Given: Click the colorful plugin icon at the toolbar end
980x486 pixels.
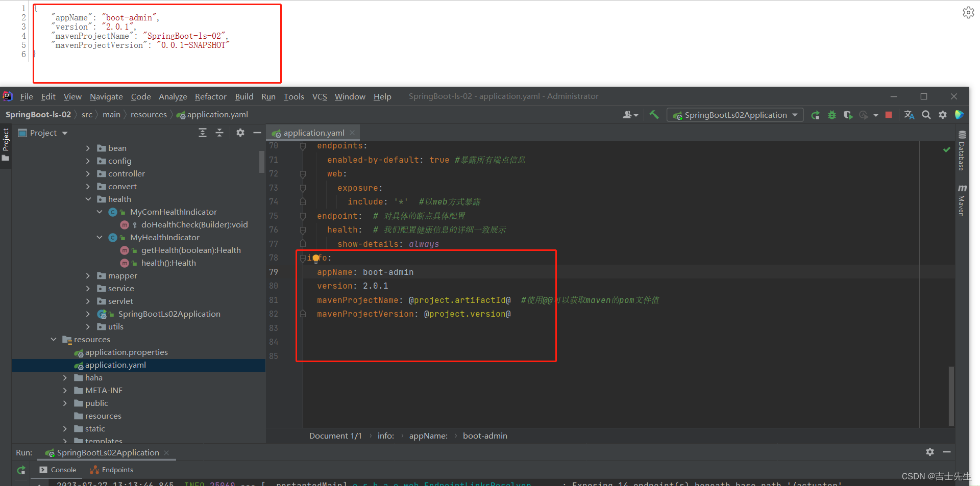Looking at the screenshot, I should [x=959, y=115].
